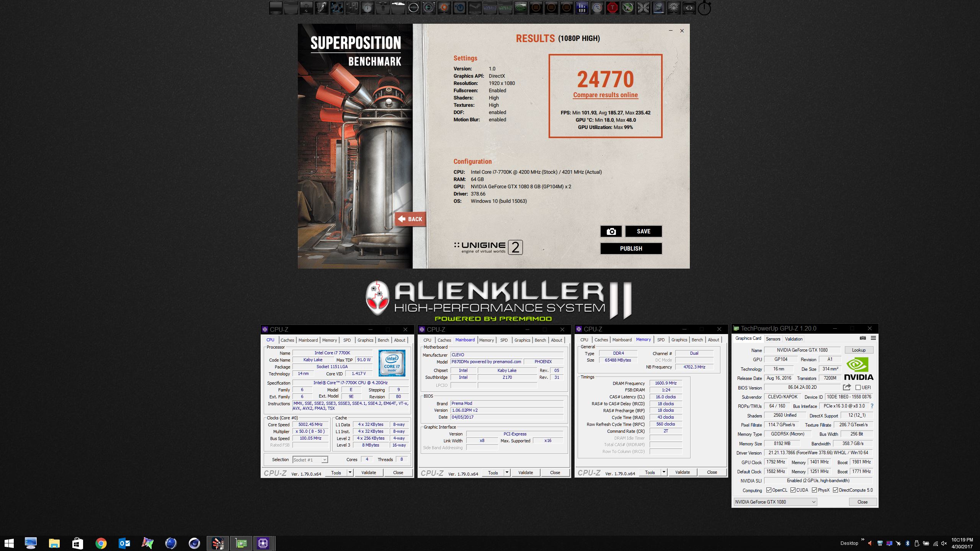The width and height of the screenshot is (980, 551).
Task: Toggle the UEFI checkbox in GPU-Z
Action: 858,388
